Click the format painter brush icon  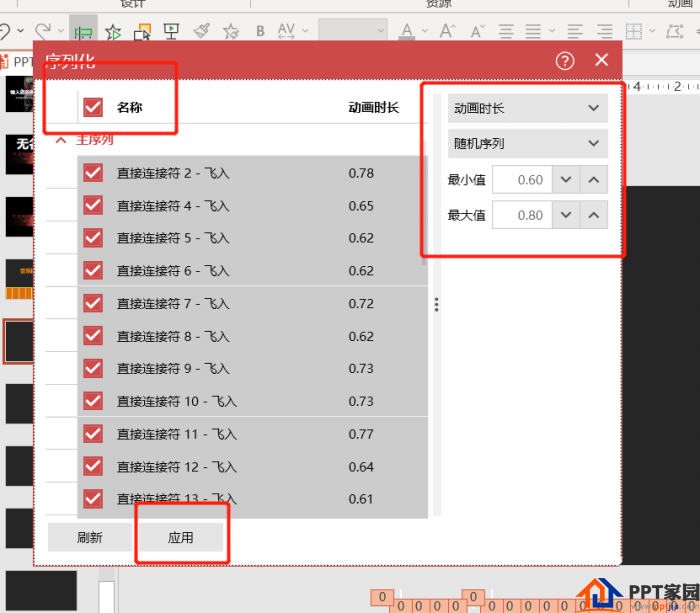(201, 31)
